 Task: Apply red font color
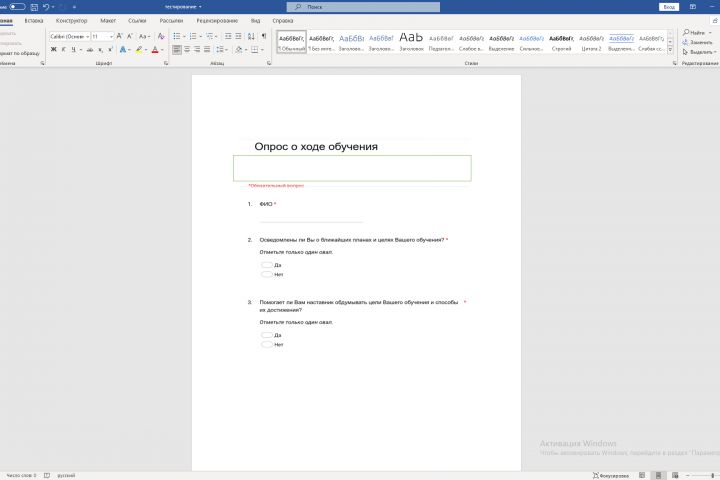pyautogui.click(x=155, y=49)
